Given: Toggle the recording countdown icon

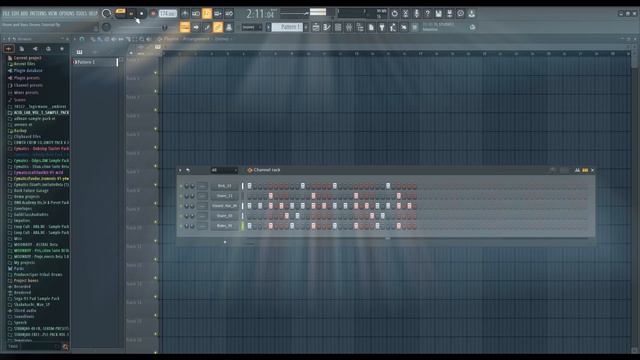Looking at the screenshot, I should (207, 13).
